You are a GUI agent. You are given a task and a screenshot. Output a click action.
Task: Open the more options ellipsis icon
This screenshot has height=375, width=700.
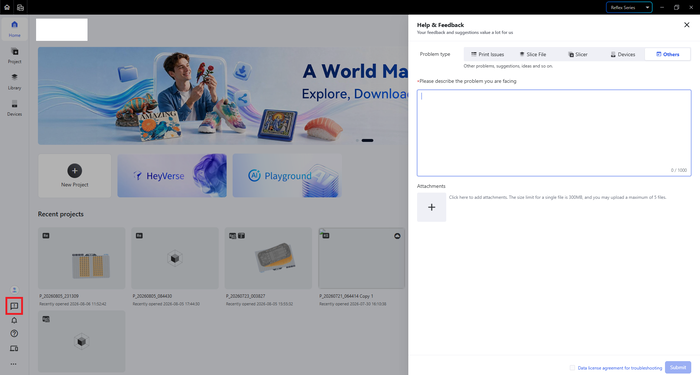[x=14, y=364]
